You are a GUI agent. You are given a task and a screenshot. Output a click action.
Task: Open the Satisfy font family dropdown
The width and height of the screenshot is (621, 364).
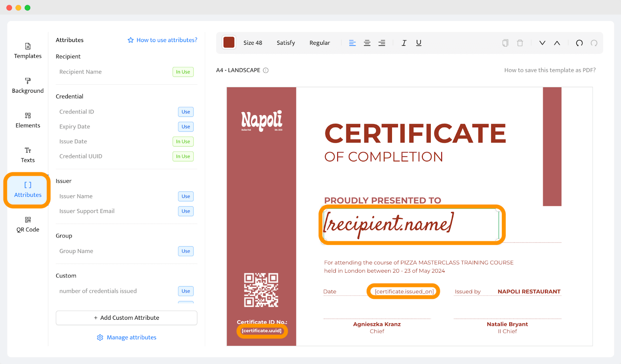point(286,43)
